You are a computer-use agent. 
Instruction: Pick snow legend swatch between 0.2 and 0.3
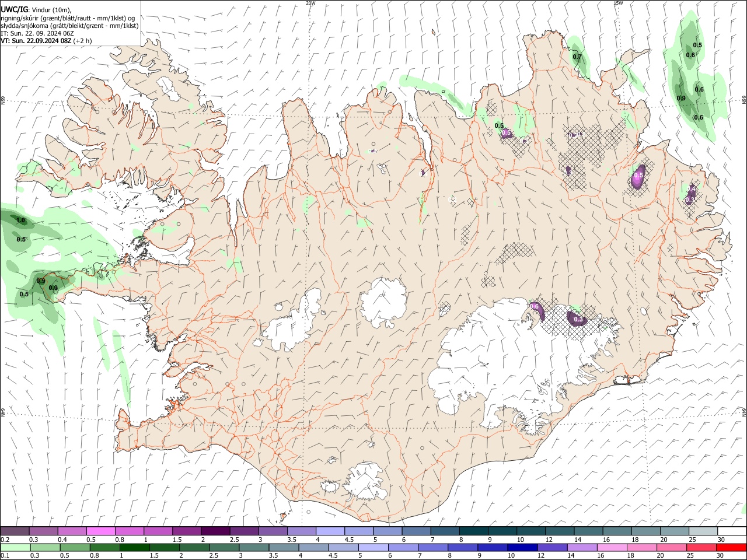(15, 531)
